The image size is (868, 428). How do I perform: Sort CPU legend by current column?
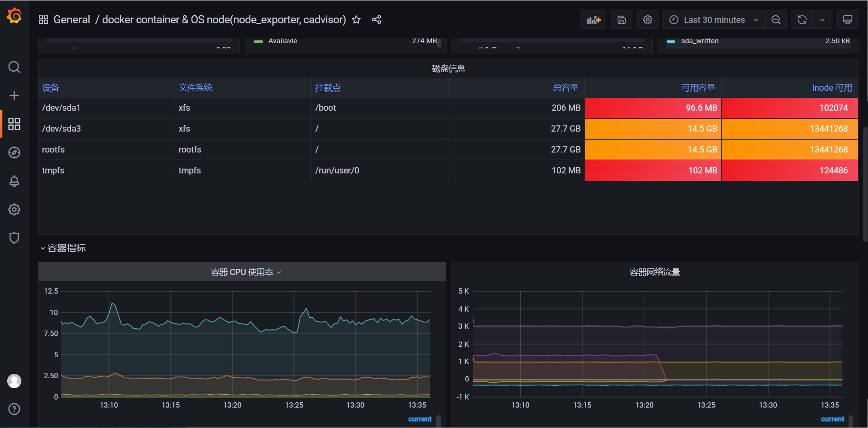(420, 419)
